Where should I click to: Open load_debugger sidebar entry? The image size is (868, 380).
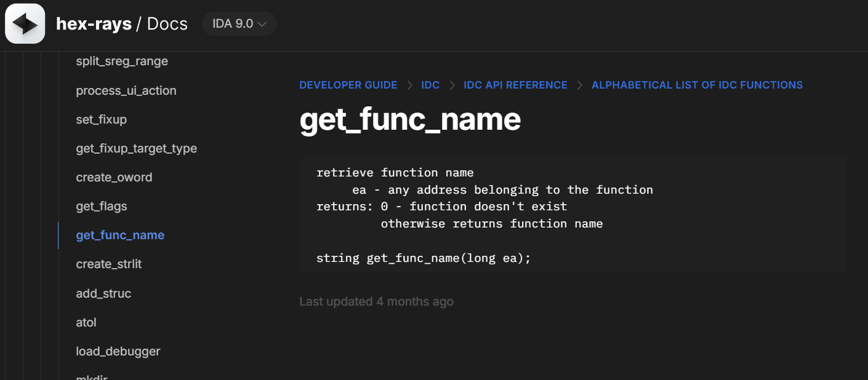[118, 351]
